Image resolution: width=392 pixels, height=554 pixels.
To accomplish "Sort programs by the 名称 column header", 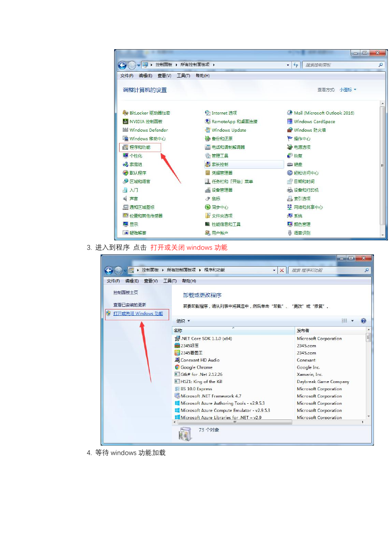I will click(x=233, y=331).
